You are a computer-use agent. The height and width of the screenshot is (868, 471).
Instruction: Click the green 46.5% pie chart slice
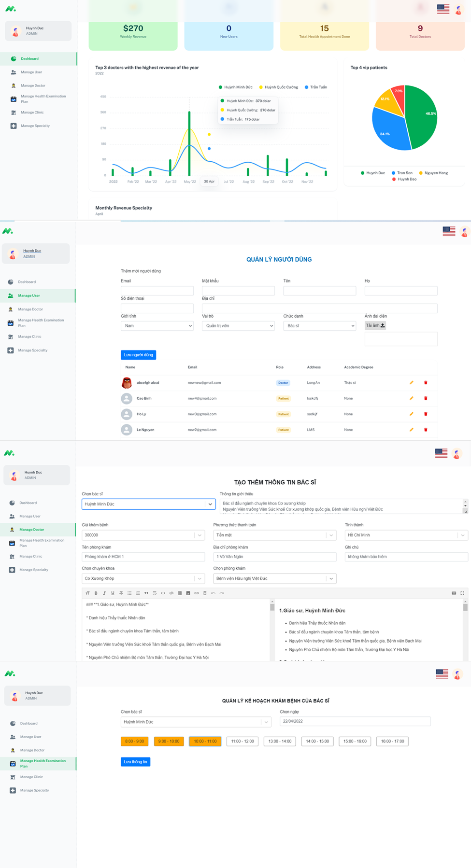(x=421, y=116)
